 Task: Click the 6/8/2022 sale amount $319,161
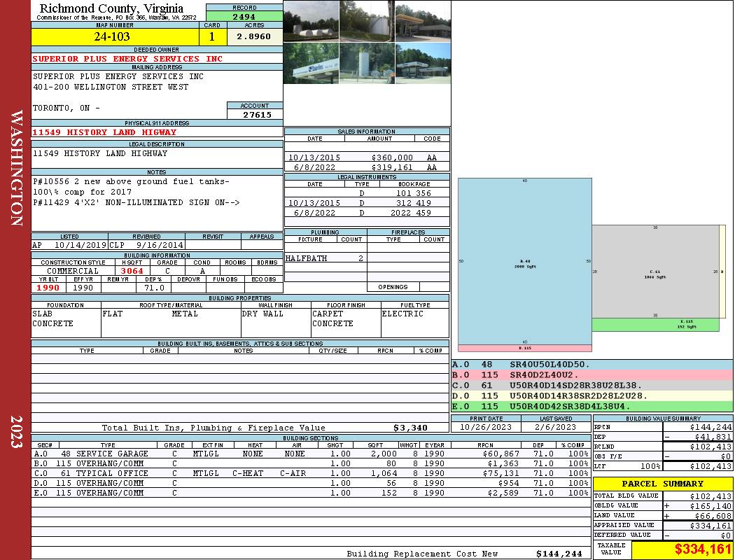click(392, 167)
